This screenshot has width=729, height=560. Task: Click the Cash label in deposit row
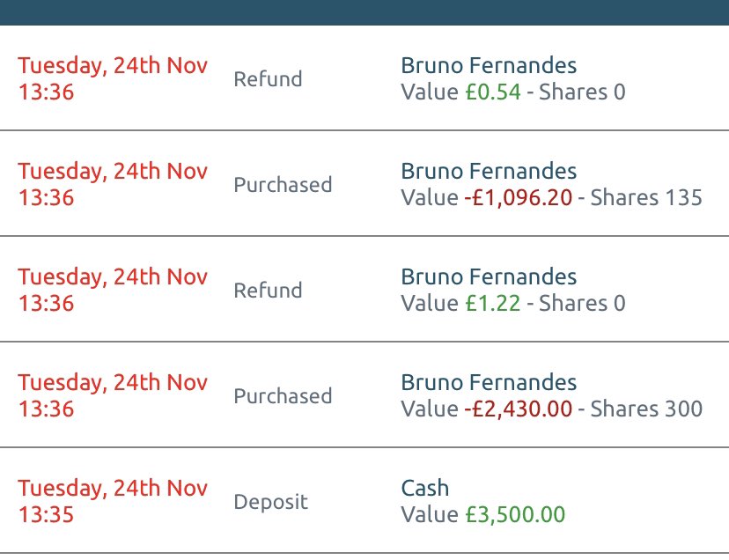[x=425, y=488]
